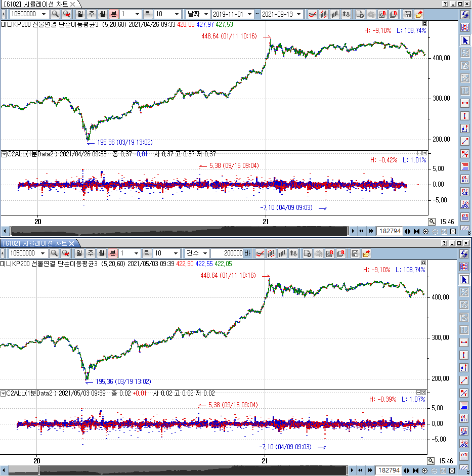Select the arrow pointer tool in top sidebar
This screenshot has width=472, height=476.
(x=465, y=40)
